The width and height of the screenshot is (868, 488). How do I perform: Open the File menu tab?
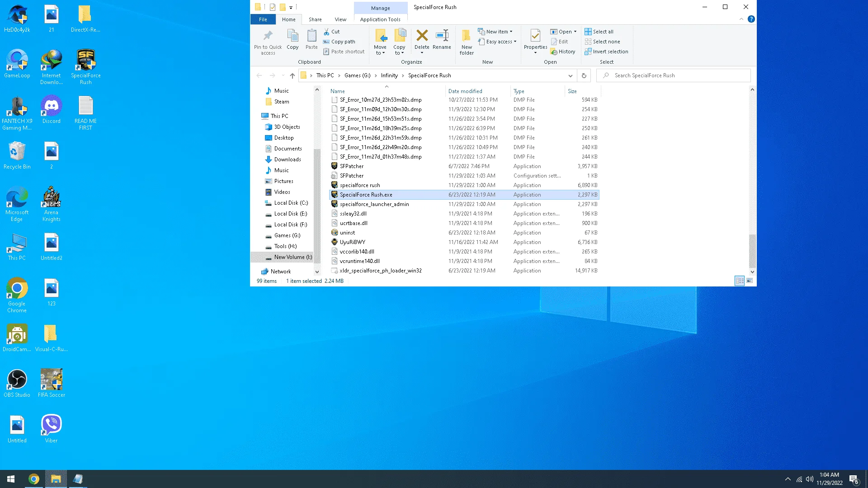[263, 19]
